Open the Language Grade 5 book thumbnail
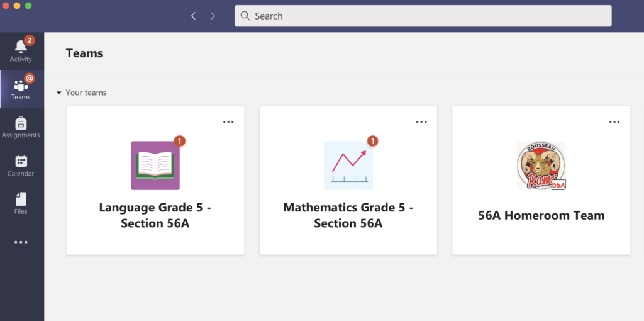The image size is (644, 321). click(x=155, y=166)
